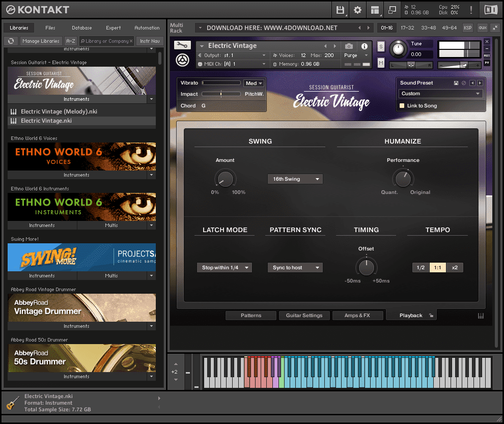Click the Manage Libraries button
This screenshot has width=504, height=424.
coord(41,41)
